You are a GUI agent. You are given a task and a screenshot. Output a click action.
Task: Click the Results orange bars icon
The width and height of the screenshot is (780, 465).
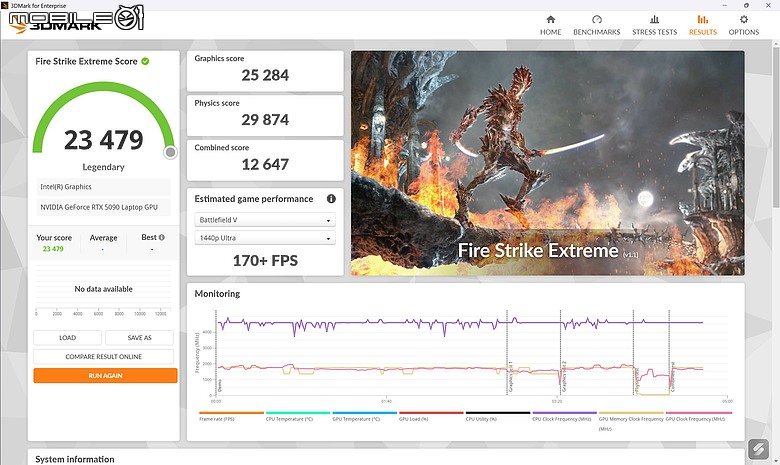[x=702, y=19]
